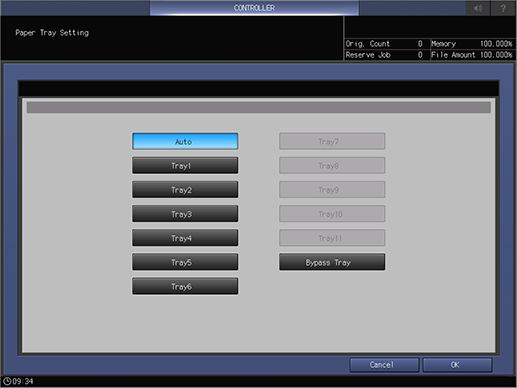Confirm tray selection with OK
The width and height of the screenshot is (517, 388).
click(x=457, y=365)
